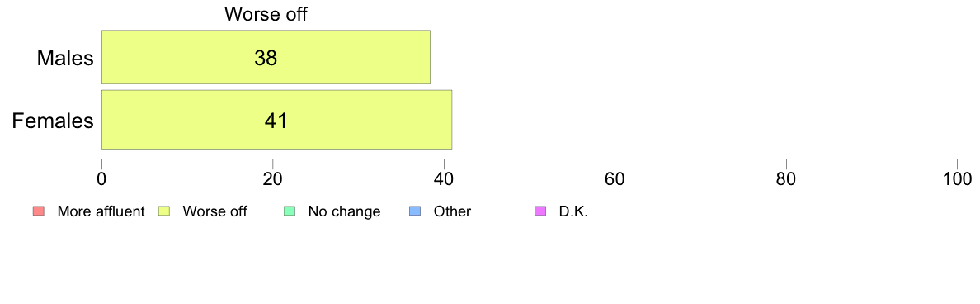Click the axis tick labeled 60

point(615,179)
